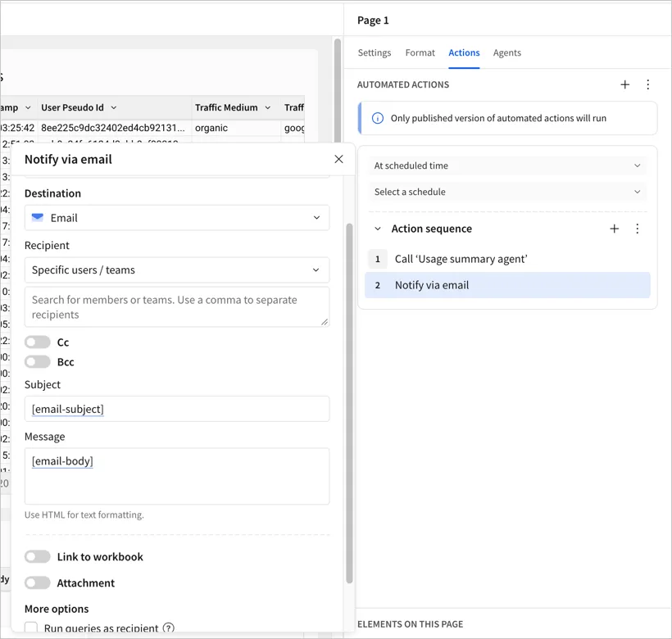The image size is (672, 639).
Task: Open the Destination Email dropdown
Action: (177, 218)
